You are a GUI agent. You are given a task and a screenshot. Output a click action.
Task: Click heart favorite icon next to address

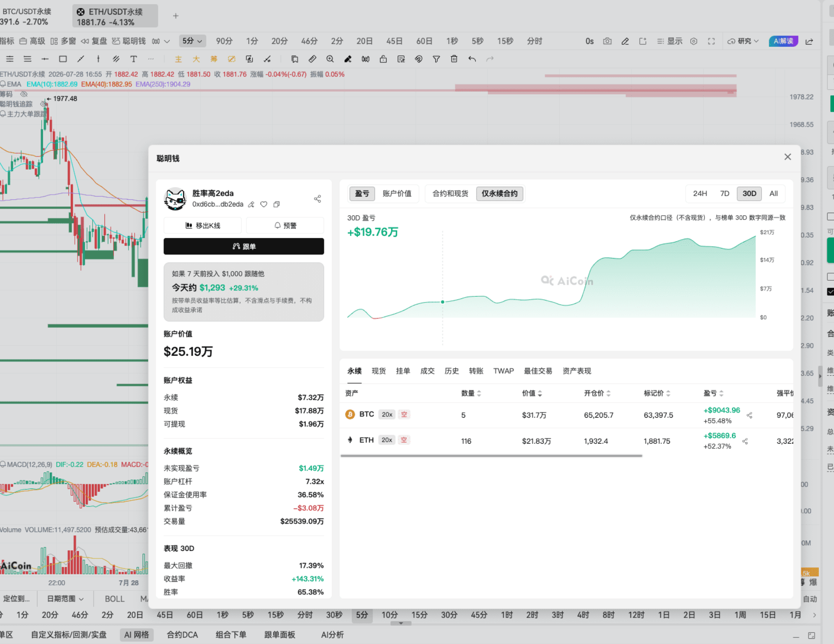264,205
